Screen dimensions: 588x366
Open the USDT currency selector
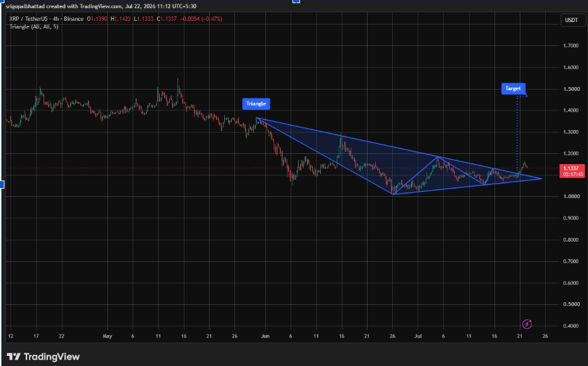pos(572,20)
